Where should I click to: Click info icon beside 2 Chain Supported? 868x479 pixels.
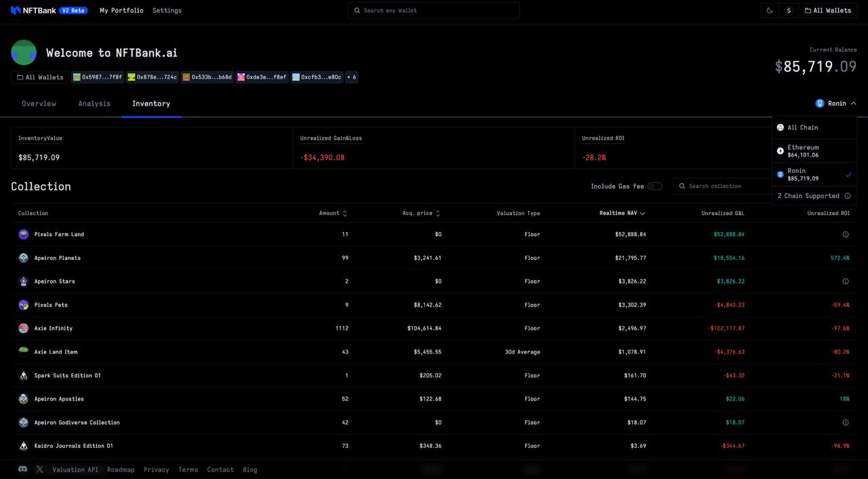pyautogui.click(x=848, y=195)
